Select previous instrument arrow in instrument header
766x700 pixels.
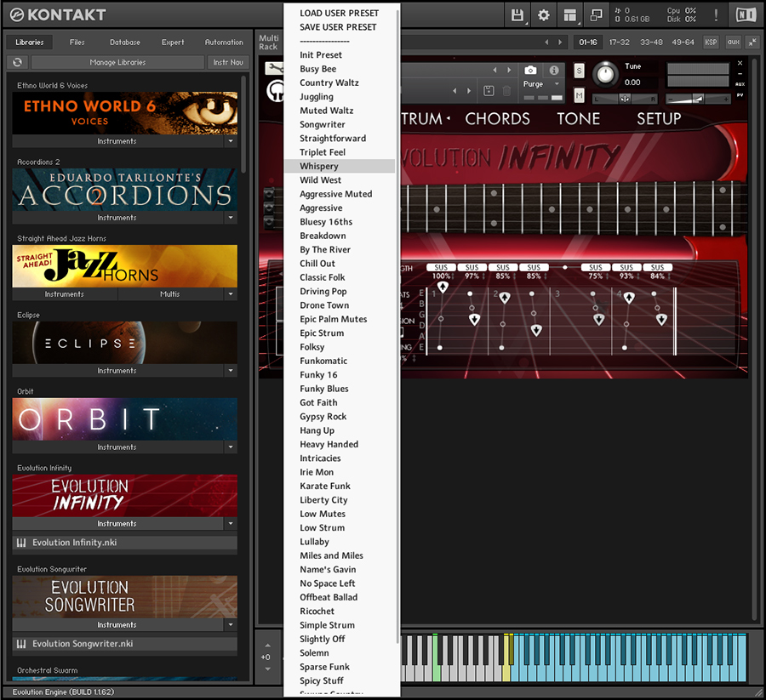tap(494, 70)
